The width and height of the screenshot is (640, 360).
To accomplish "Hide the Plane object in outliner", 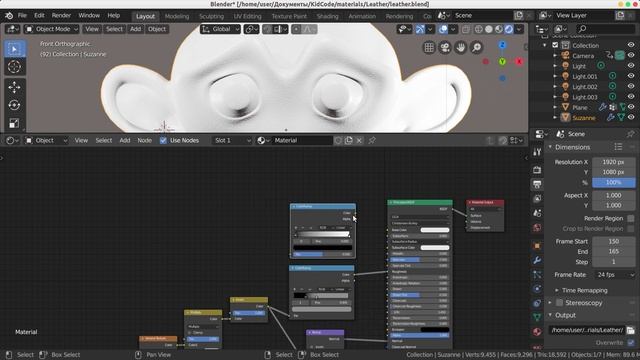I will [631, 107].
